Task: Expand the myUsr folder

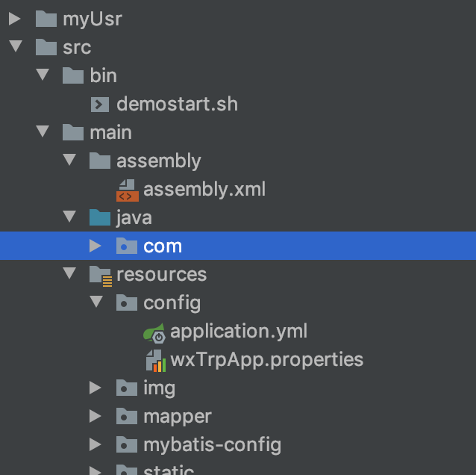Action: pyautogui.click(x=15, y=19)
